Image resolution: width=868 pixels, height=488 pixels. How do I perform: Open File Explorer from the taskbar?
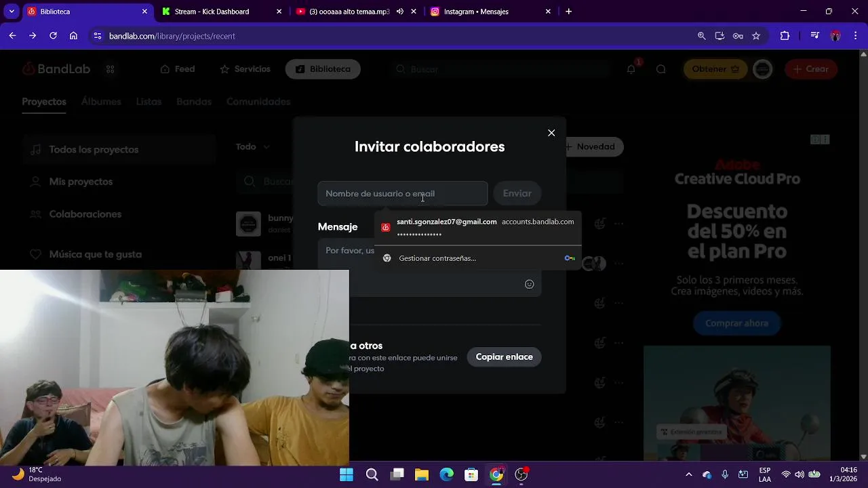(422, 474)
